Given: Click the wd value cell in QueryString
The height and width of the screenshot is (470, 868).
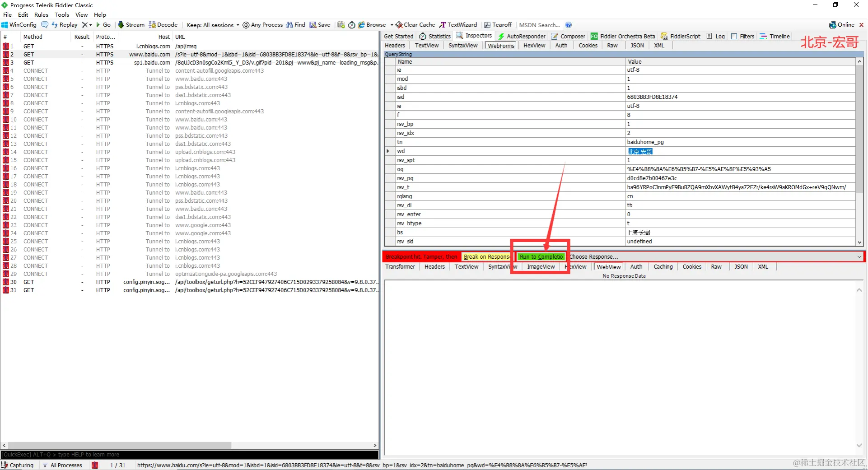Looking at the screenshot, I should tap(740, 151).
